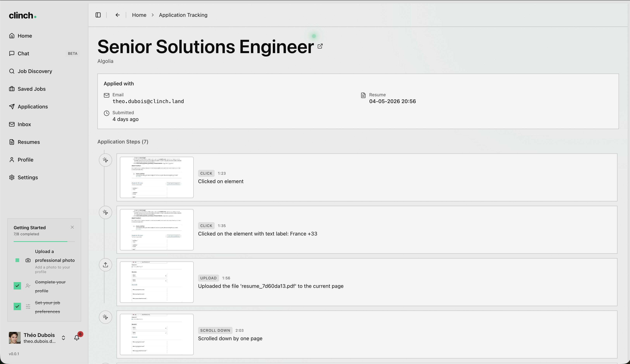
Task: Open Settings from sidebar
Action: tap(44, 178)
